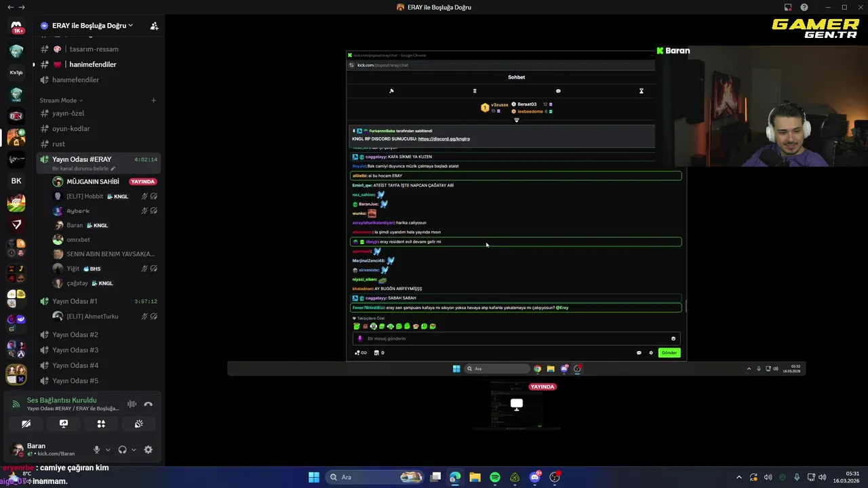Create channel in Stream Mode category
Screen dimensions: 868x488
click(153, 100)
